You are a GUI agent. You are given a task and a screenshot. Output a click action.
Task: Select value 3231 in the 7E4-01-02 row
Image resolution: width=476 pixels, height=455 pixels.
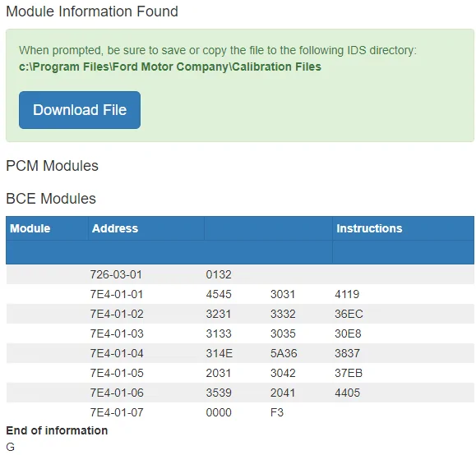[218, 314]
